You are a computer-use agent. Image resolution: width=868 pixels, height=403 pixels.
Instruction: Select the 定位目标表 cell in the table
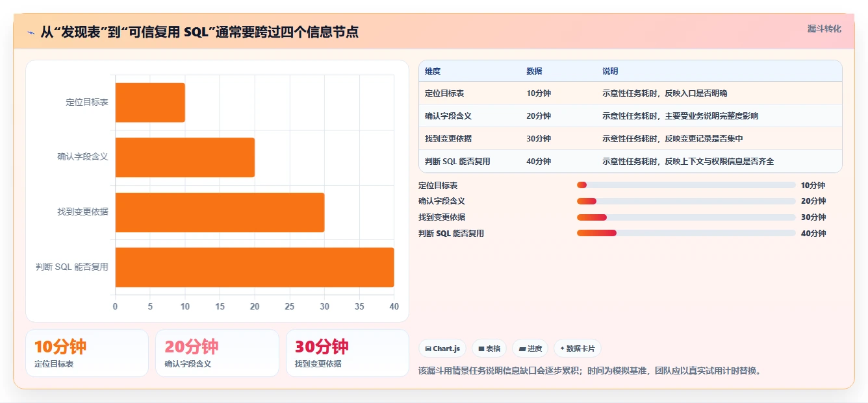tap(444, 93)
